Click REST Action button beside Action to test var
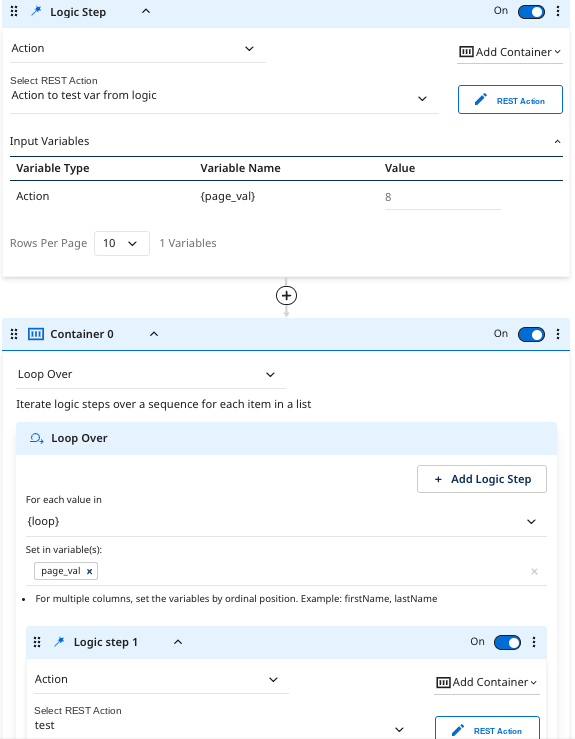The image size is (575, 739). (510, 99)
